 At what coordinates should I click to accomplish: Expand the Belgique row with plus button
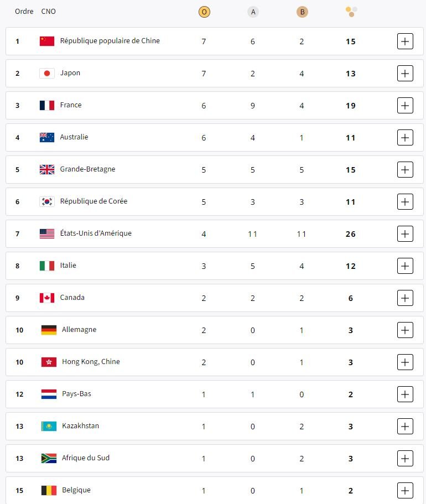point(405,490)
